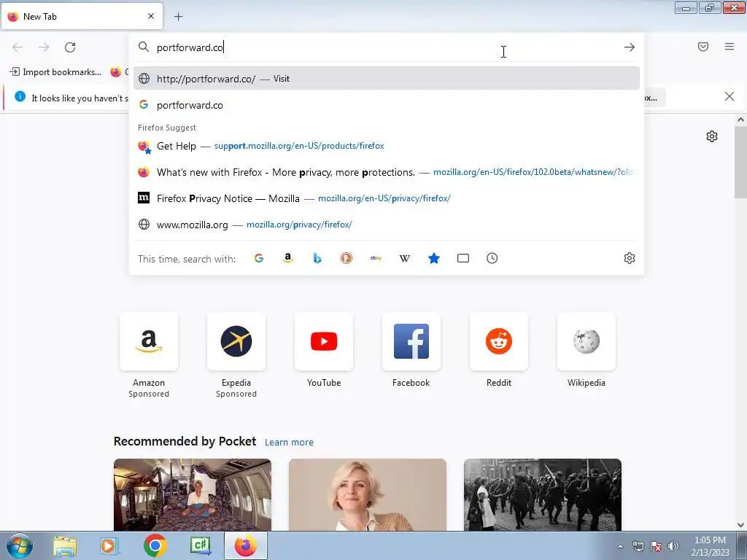This screenshot has width=747, height=560.
Task: Click the Forward navigation arrow
Action: coord(44,47)
